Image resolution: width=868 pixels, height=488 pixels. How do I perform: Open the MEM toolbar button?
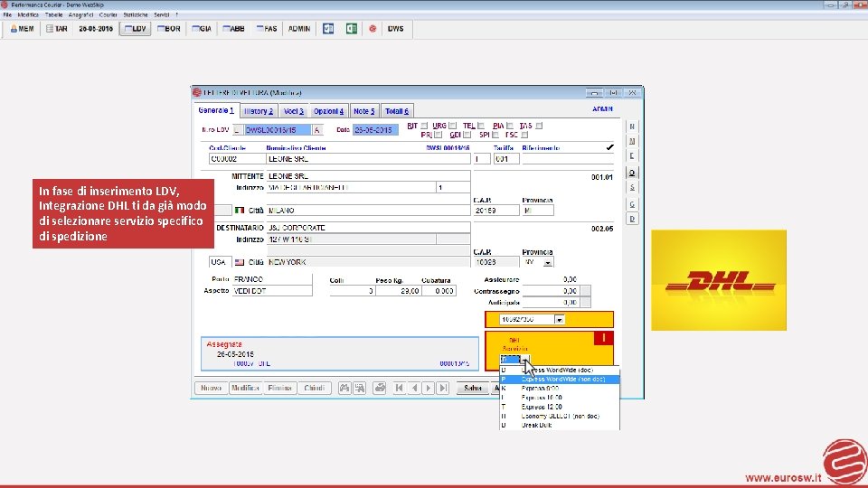click(x=23, y=29)
